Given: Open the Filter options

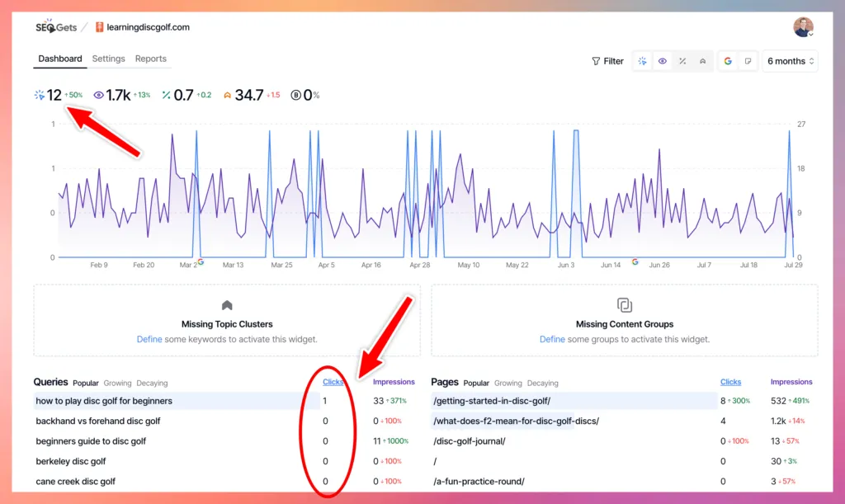Looking at the screenshot, I should [607, 61].
